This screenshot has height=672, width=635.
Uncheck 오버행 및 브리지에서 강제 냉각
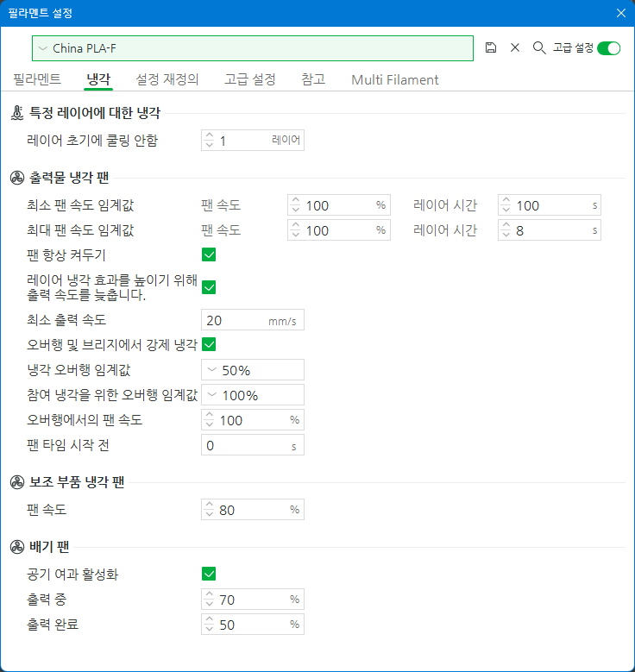pos(209,344)
